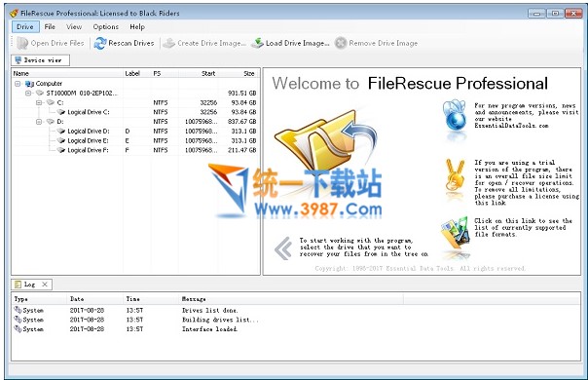
Task: Click the Name column header
Action: coord(67,73)
